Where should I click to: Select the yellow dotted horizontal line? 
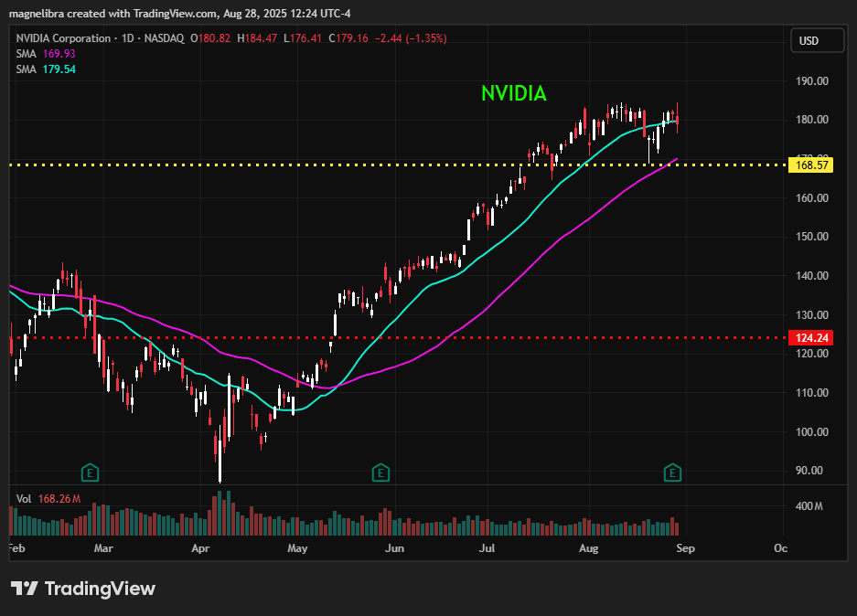click(x=399, y=165)
